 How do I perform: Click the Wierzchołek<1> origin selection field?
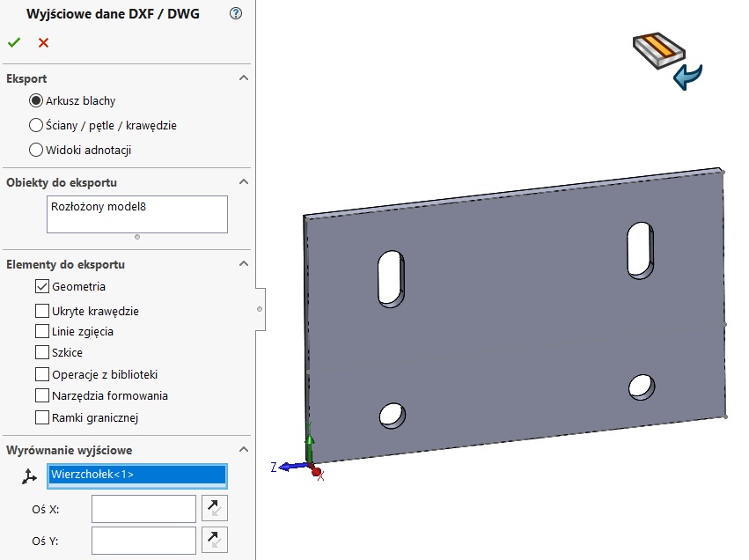tap(137, 475)
